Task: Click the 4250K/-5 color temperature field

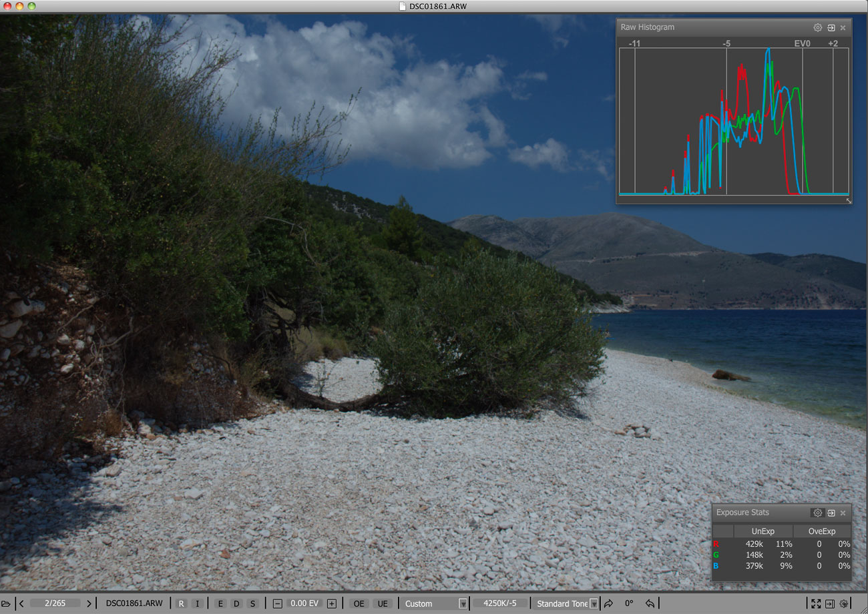Action: tap(499, 603)
